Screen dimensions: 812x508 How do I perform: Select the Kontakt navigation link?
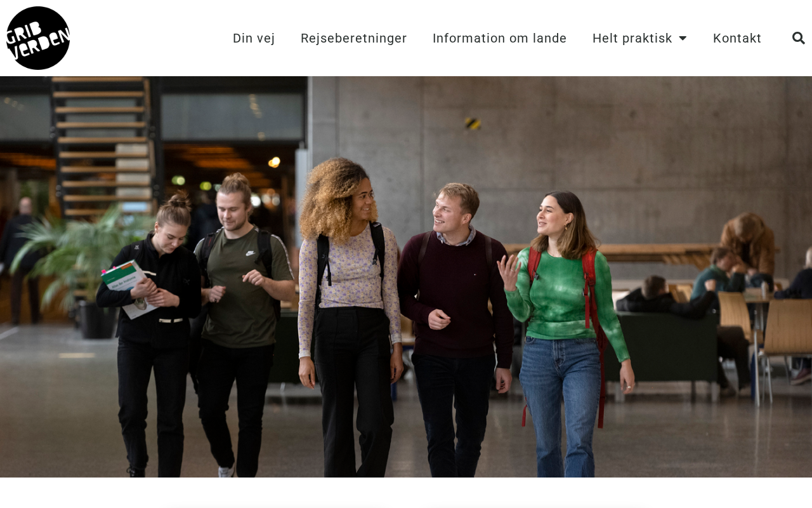click(737, 38)
